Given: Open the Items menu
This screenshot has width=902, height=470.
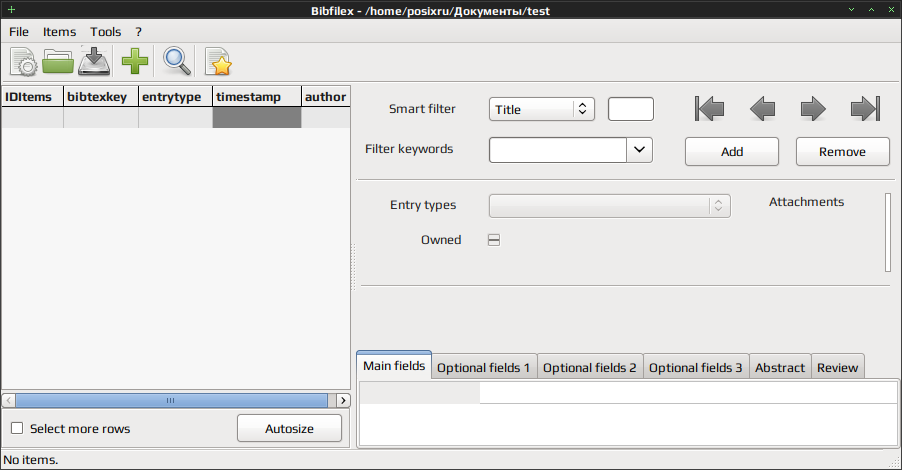Looking at the screenshot, I should coord(59,32).
